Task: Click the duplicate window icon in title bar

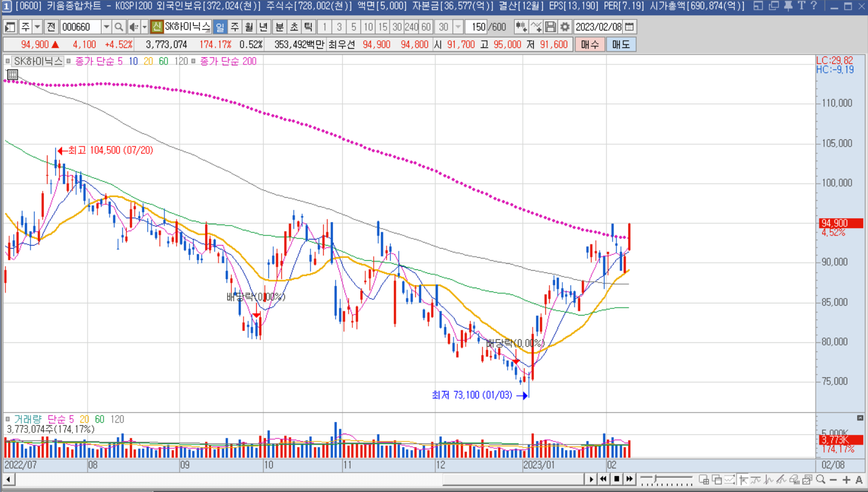Action: pyautogui.click(x=774, y=6)
